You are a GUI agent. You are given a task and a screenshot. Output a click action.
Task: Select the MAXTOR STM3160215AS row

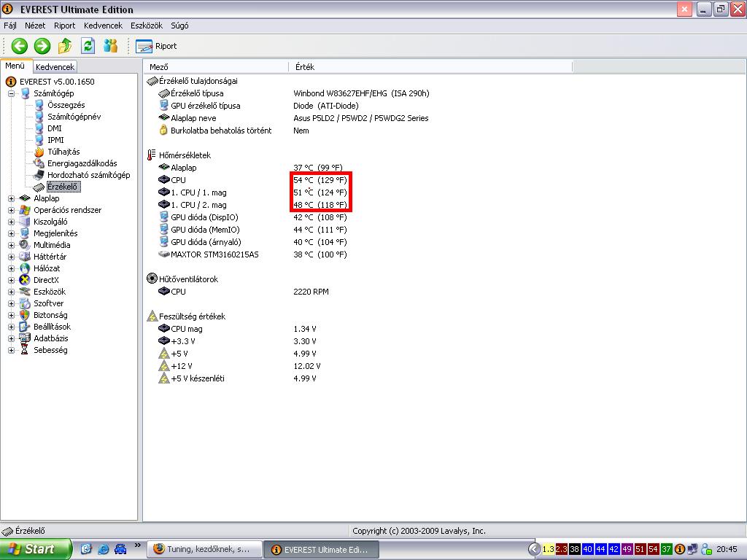coord(252,254)
